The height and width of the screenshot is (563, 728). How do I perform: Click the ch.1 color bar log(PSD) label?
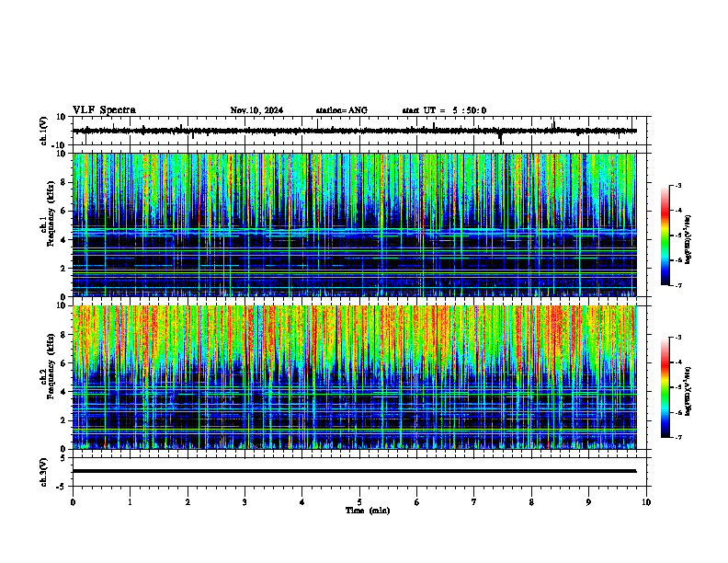coord(688,239)
